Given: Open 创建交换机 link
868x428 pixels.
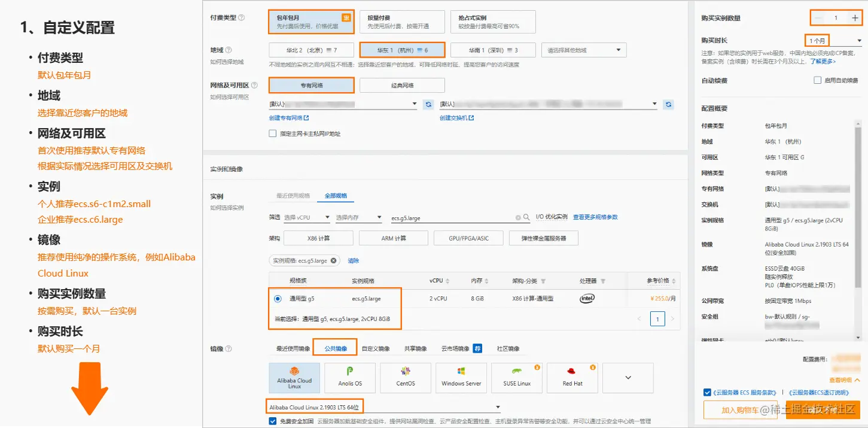Looking at the screenshot, I should 456,119.
